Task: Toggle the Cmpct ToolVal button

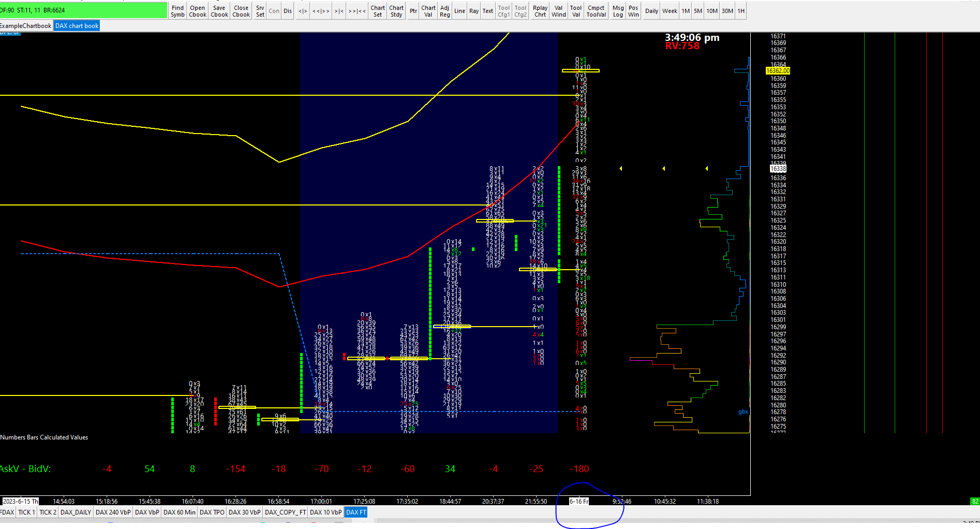Action: 596,11
